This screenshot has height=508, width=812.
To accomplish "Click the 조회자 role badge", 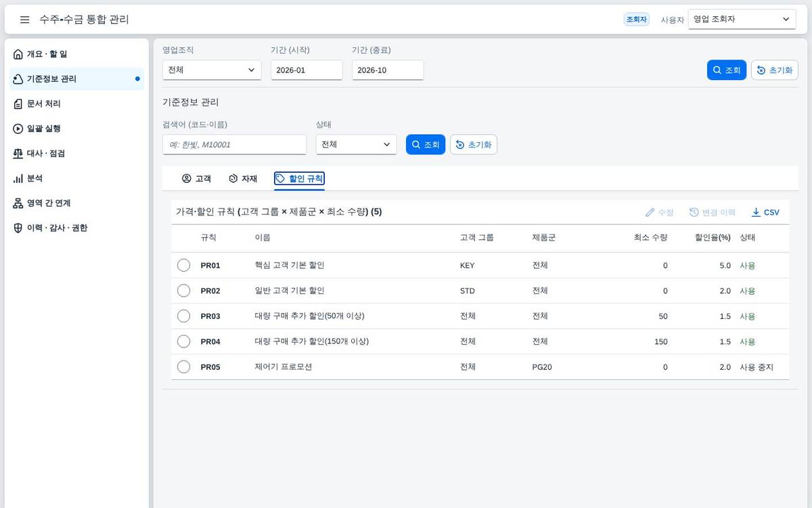I will 637,20.
